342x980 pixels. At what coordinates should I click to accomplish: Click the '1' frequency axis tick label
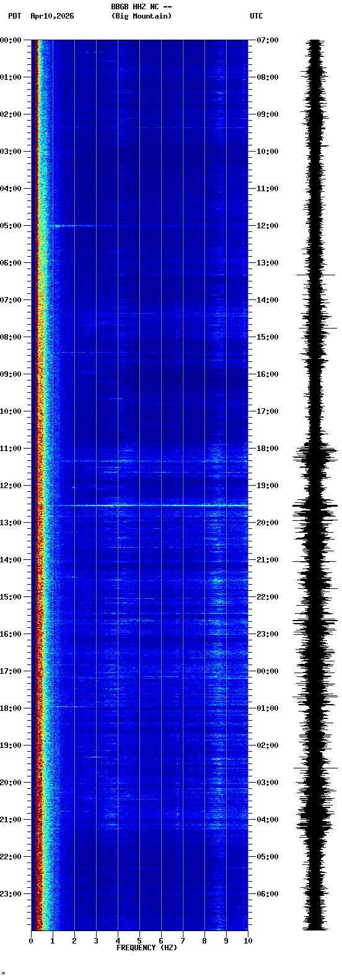53,941
